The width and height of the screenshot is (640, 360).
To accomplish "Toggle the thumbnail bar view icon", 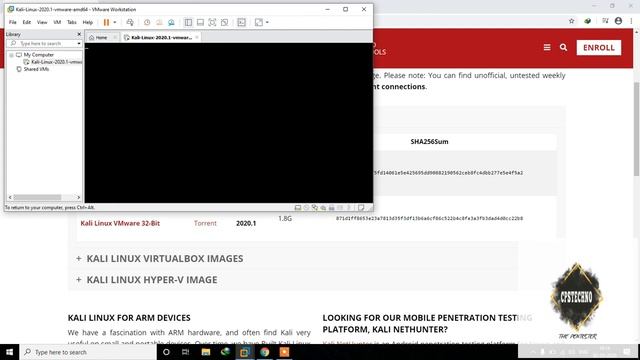I will (200, 22).
